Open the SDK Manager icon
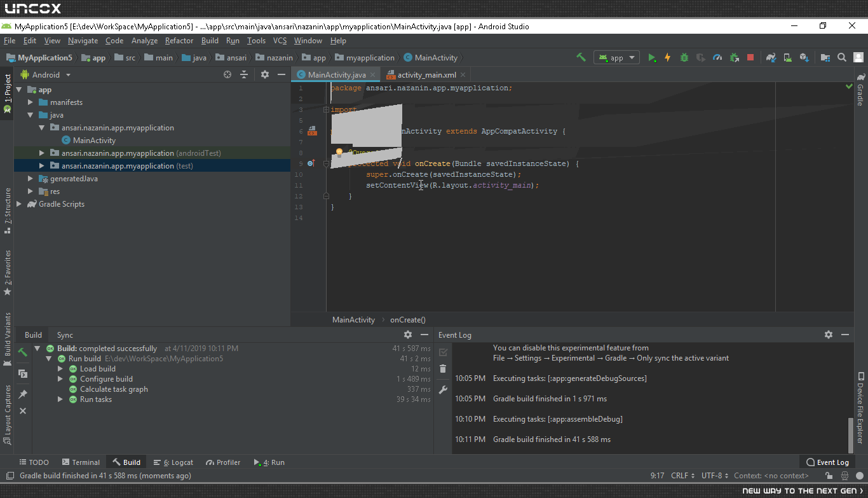This screenshot has height=498, width=868. pyautogui.click(x=804, y=57)
